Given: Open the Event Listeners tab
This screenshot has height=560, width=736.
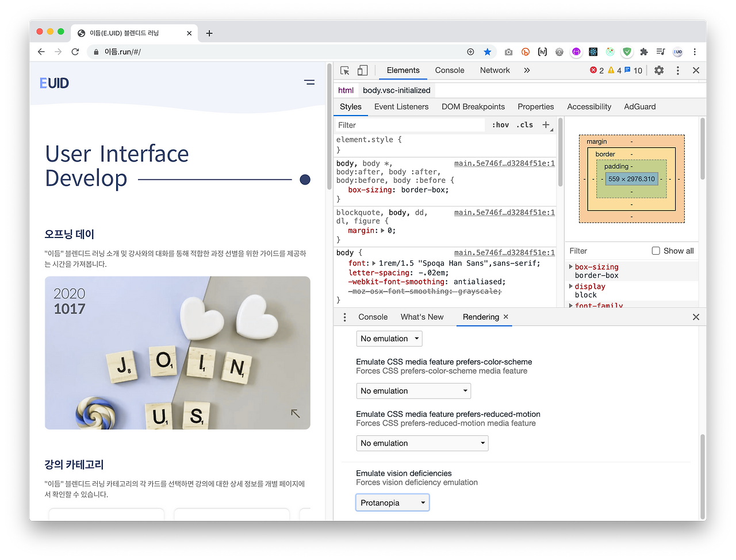Looking at the screenshot, I should coord(401,107).
